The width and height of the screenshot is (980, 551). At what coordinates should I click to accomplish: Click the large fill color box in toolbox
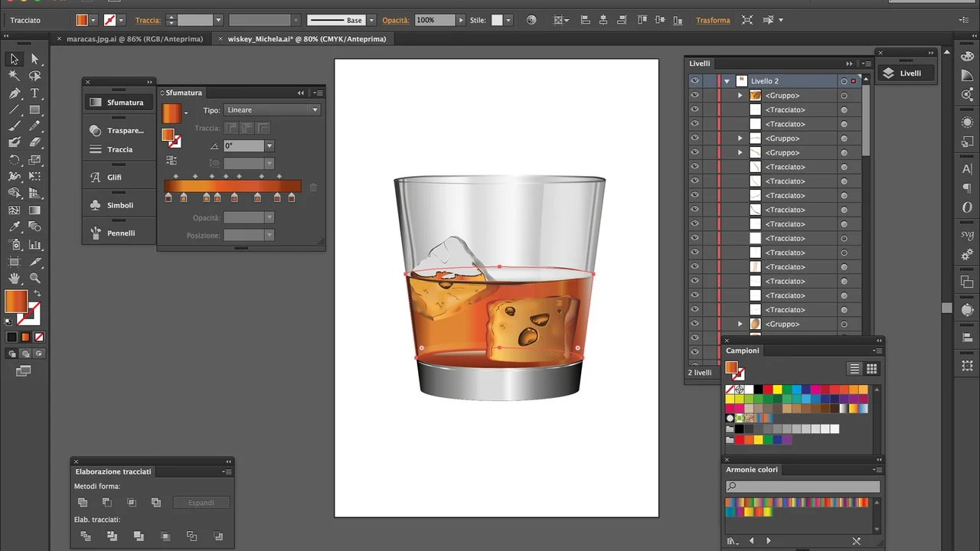pyautogui.click(x=16, y=302)
